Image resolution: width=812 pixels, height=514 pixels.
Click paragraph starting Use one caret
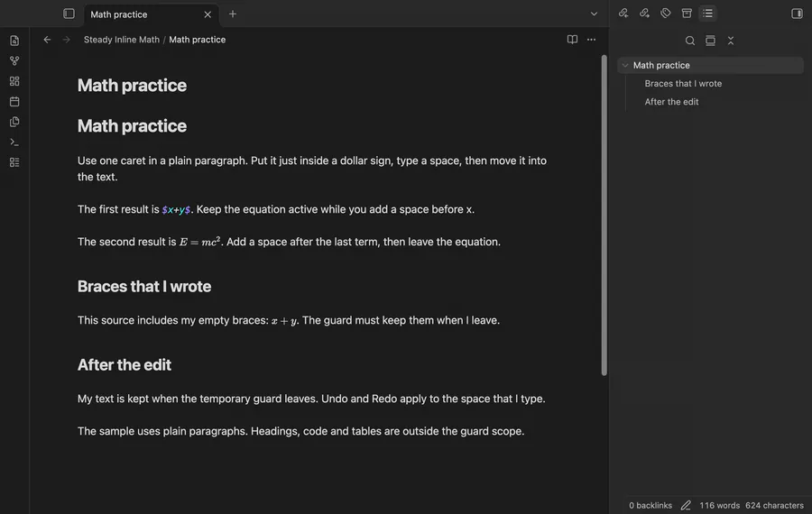312,169
